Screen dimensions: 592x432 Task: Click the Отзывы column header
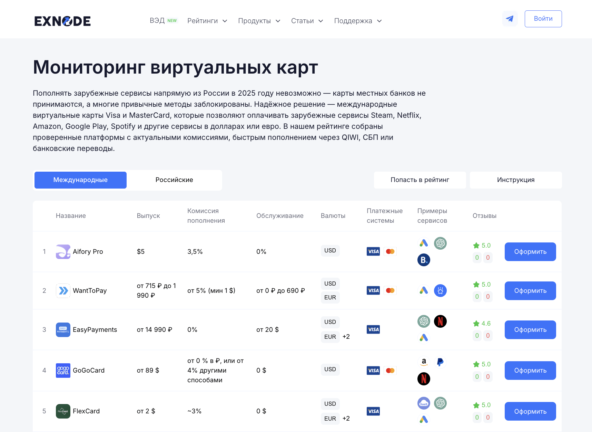[484, 216]
